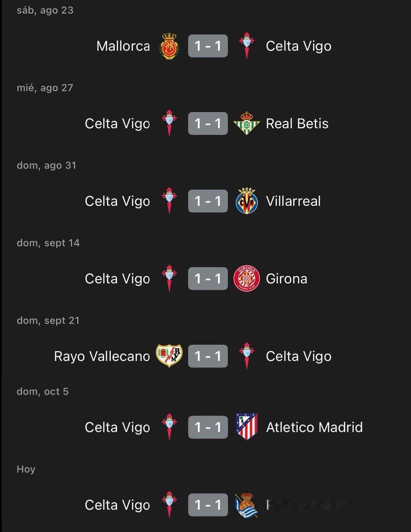Click the Girona team name
Image resolution: width=411 pixels, height=532 pixels.
coord(286,278)
